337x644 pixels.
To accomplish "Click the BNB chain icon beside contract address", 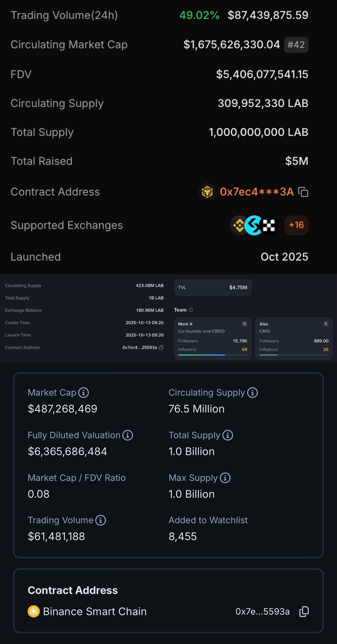I will [207, 192].
